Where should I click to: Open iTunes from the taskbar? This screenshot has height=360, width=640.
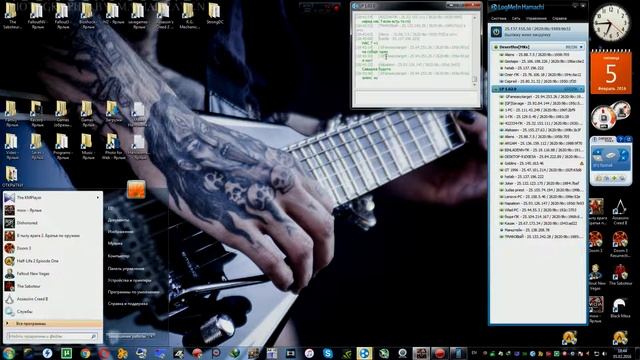coord(309,353)
